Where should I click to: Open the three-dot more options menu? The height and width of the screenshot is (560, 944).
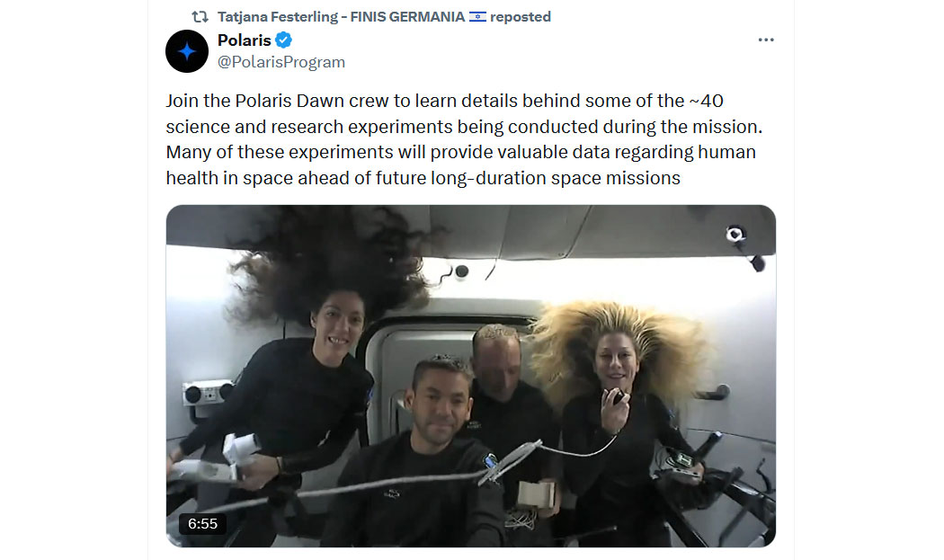(x=766, y=40)
